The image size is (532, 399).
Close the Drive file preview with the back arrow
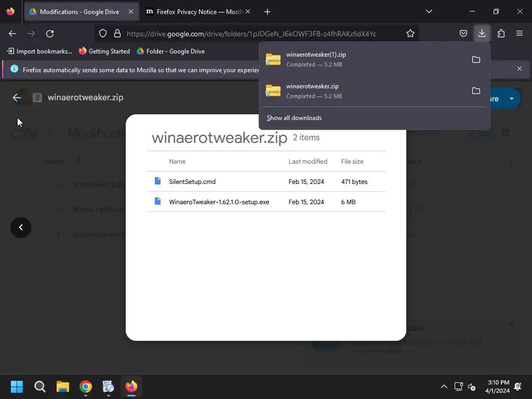pos(17,98)
